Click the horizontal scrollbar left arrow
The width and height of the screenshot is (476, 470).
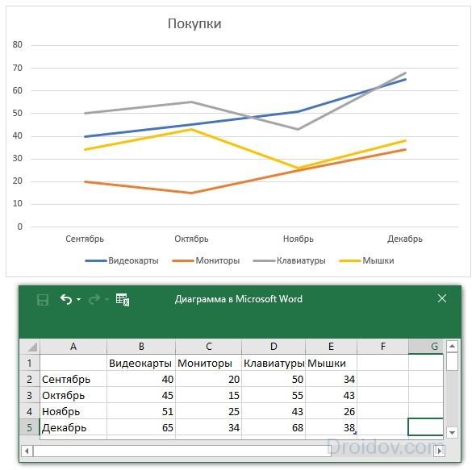tap(27, 451)
